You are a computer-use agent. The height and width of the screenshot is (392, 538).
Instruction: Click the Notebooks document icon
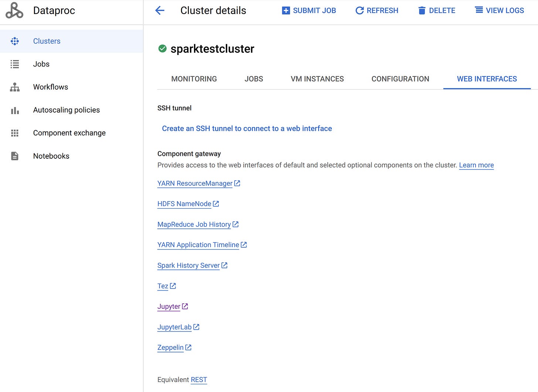(15, 156)
